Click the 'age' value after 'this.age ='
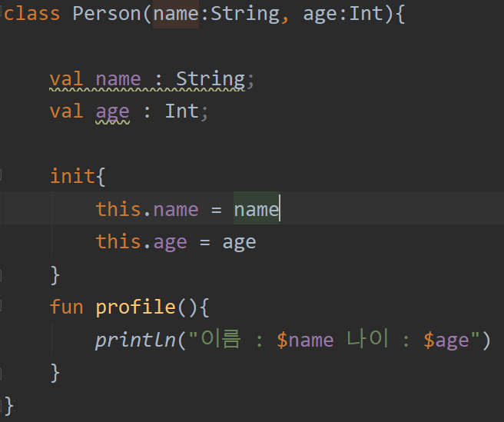The height and width of the screenshot is (422, 504). coord(239,243)
